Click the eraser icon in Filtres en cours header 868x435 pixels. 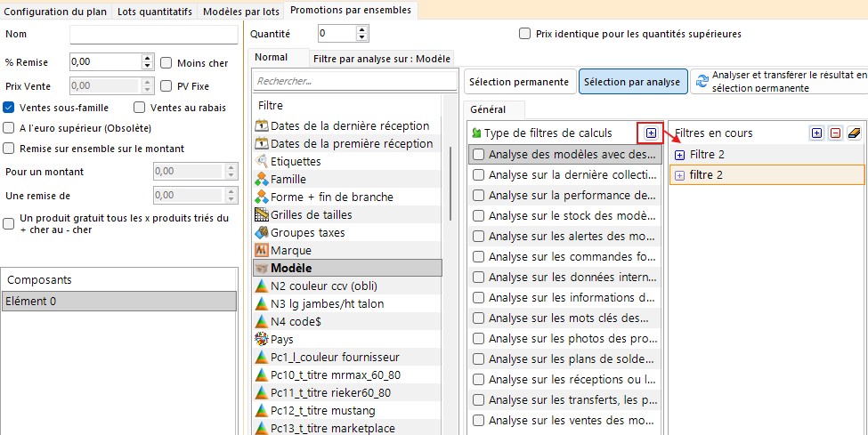click(855, 133)
